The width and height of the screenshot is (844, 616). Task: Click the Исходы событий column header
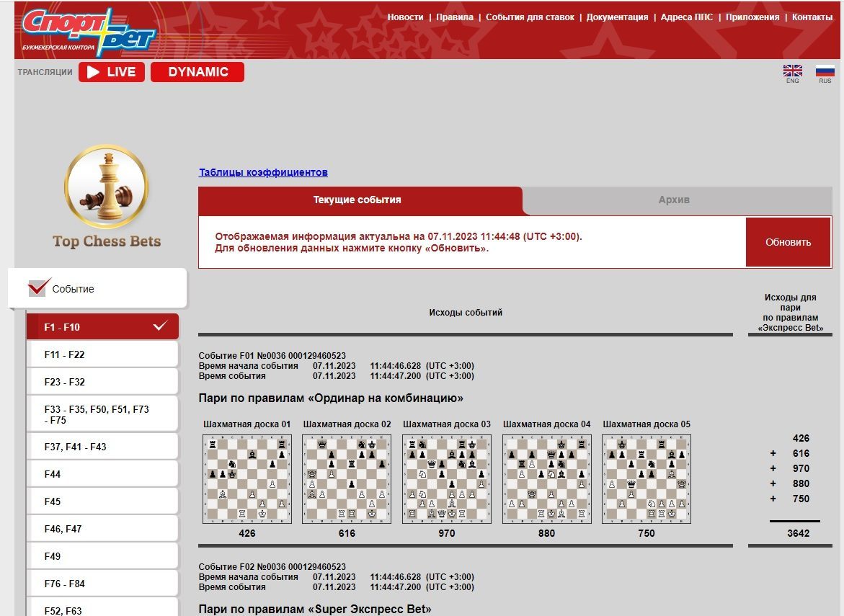(x=466, y=313)
